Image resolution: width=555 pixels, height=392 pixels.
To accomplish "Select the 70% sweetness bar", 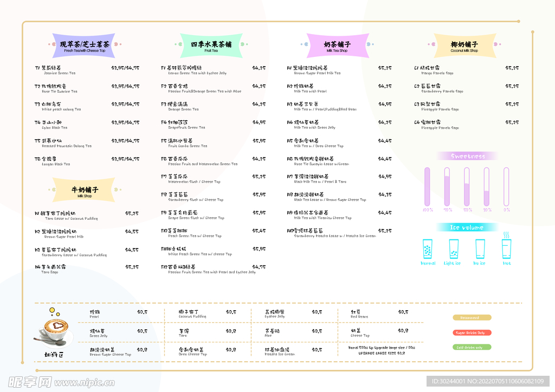I will click(447, 187).
